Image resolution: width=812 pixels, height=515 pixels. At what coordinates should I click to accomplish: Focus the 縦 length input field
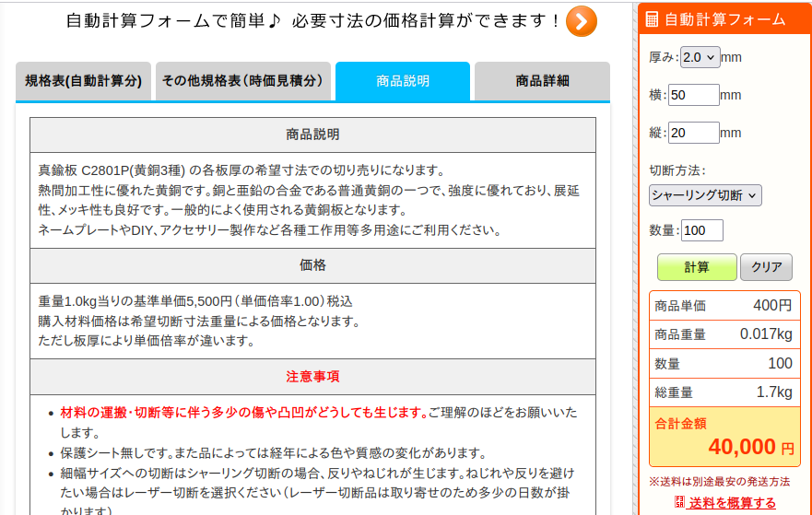[x=693, y=133]
